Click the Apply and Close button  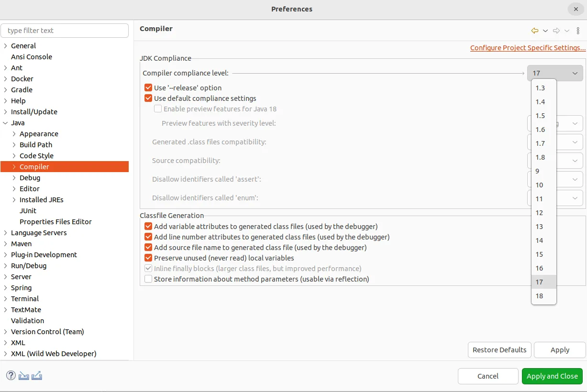coord(552,376)
